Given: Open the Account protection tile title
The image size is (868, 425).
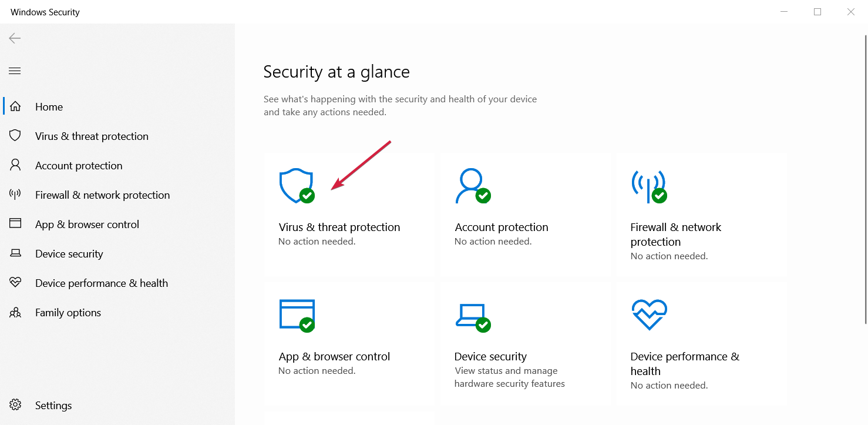Looking at the screenshot, I should [501, 227].
